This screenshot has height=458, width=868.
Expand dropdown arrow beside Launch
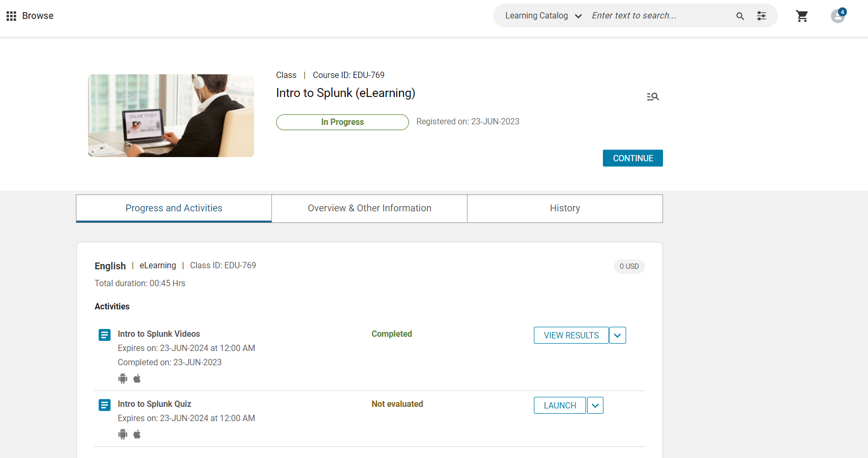click(595, 405)
